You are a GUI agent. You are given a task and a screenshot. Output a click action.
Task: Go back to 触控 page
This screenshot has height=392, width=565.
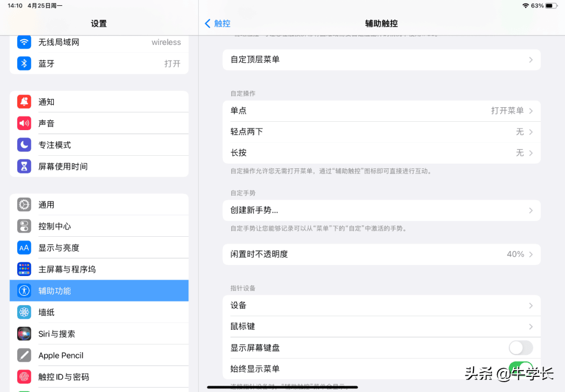click(218, 24)
